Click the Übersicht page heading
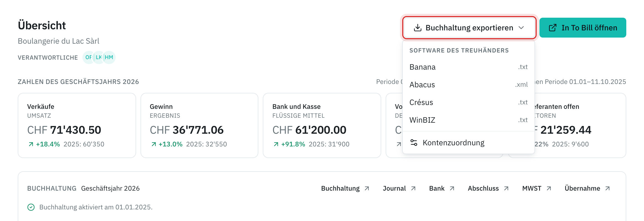The width and height of the screenshot is (644, 221). click(42, 25)
